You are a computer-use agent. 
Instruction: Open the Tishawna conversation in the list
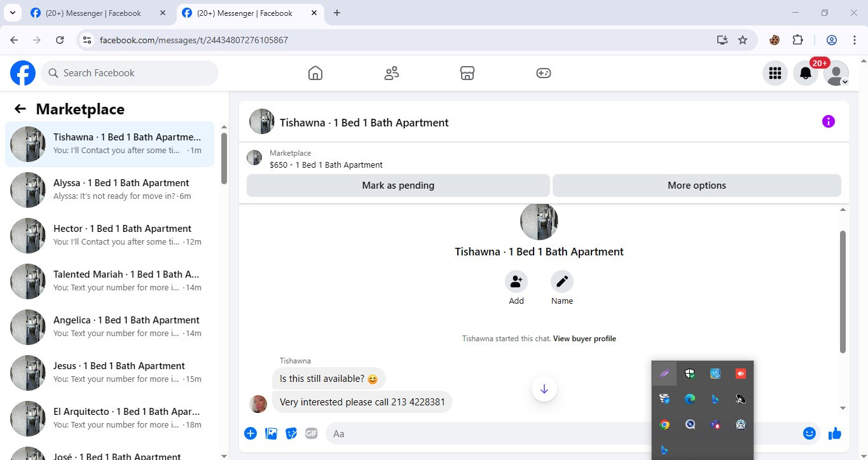click(109, 144)
